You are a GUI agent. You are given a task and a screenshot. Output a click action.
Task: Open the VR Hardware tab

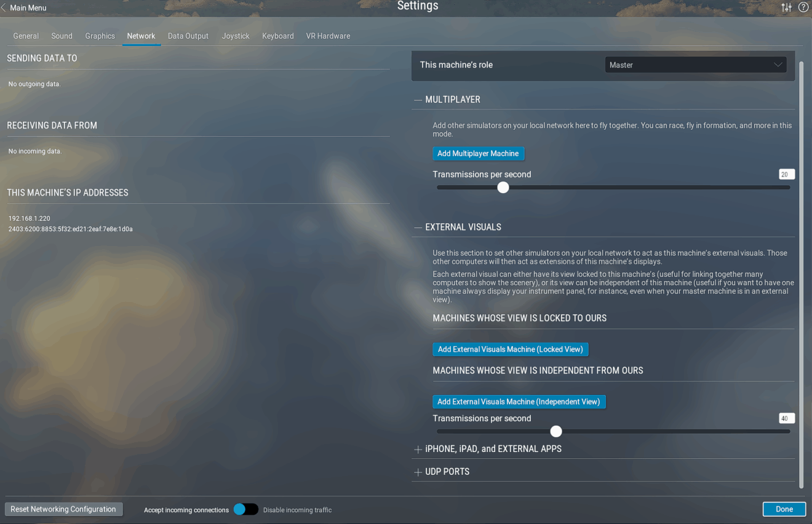(328, 36)
